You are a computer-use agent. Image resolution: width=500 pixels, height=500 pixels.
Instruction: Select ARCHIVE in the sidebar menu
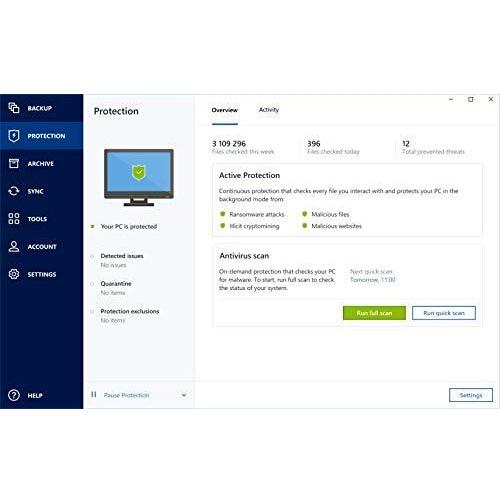tap(41, 164)
